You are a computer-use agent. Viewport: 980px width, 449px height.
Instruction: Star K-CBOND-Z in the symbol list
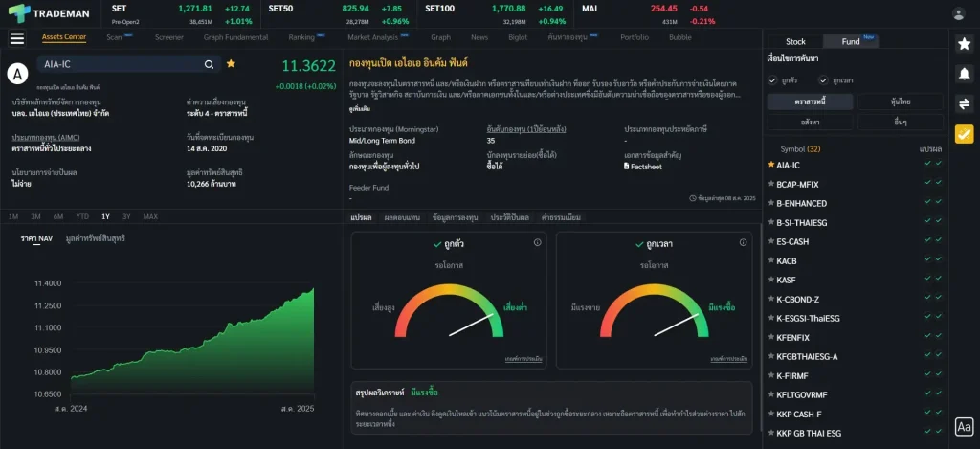(771, 299)
